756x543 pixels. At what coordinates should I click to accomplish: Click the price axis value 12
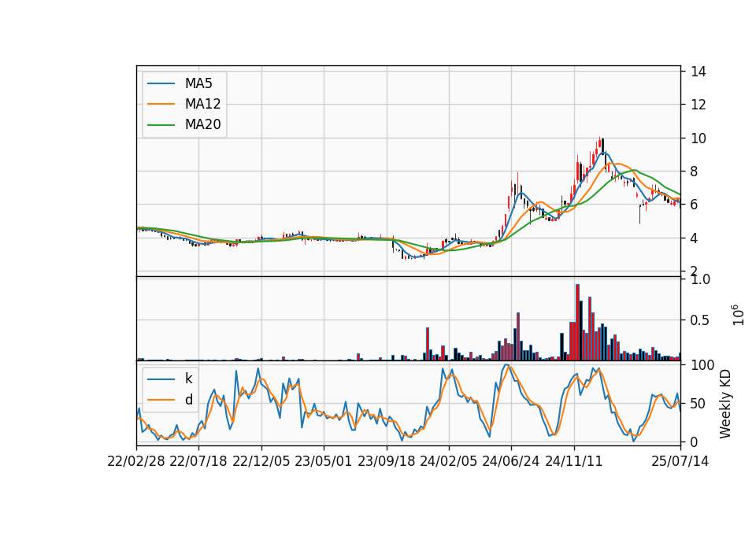click(699, 105)
